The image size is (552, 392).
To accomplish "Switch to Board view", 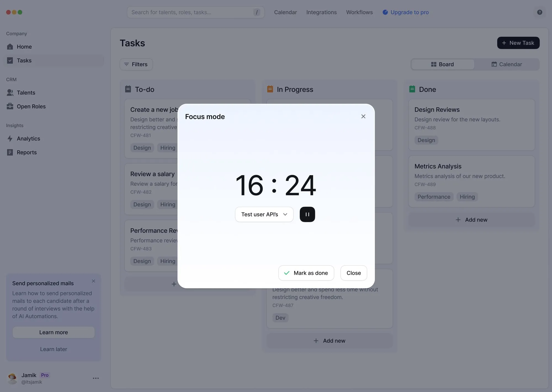I will 442,64.
